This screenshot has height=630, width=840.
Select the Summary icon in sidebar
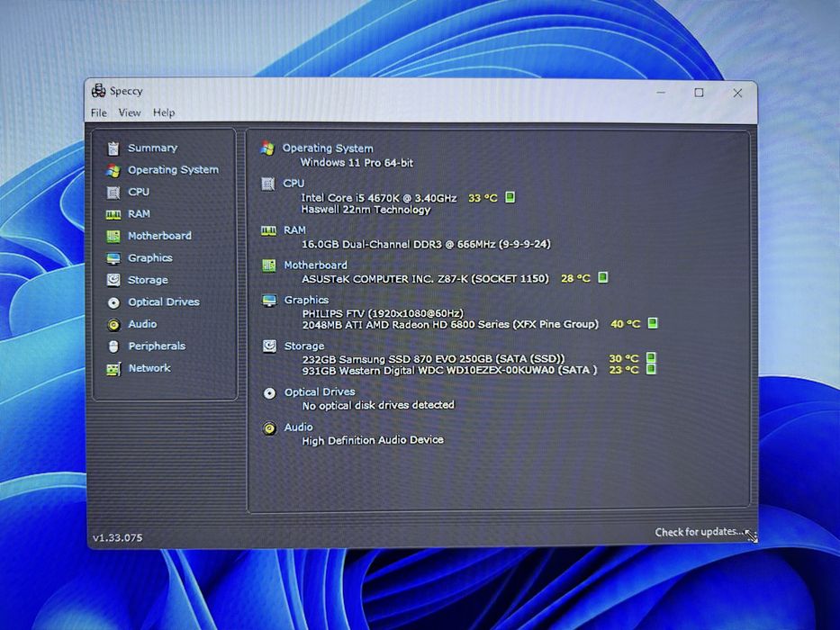coord(113,148)
